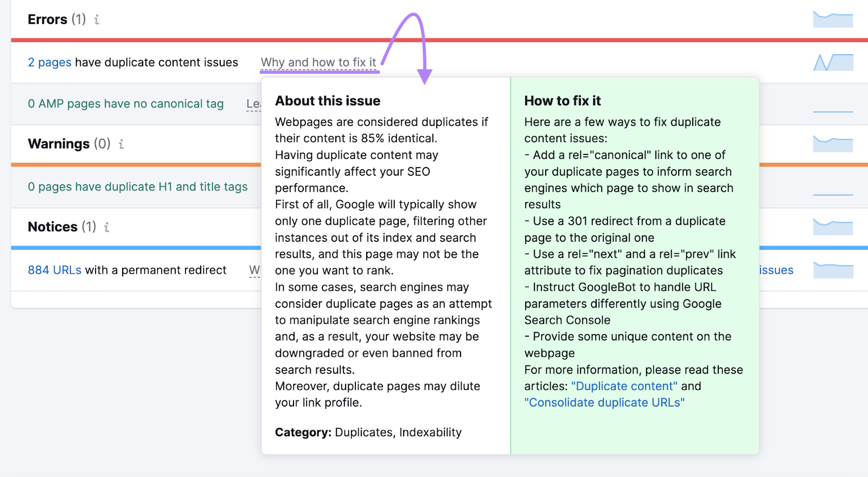Click the AMP canonical tag row trend line

point(833,111)
